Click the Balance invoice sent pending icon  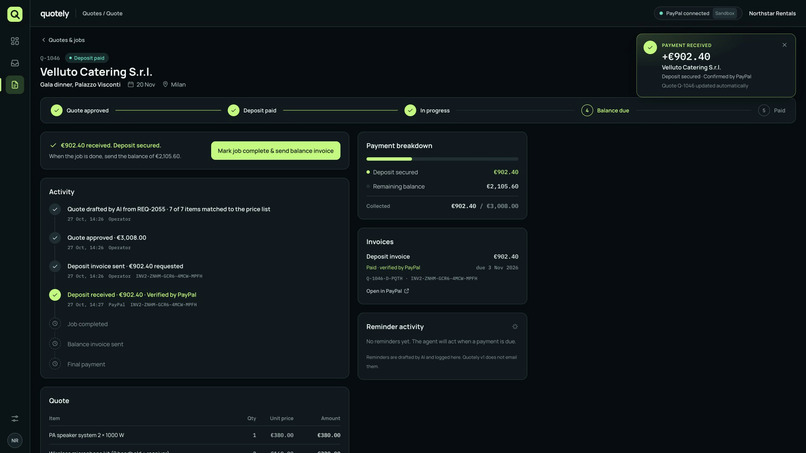(x=55, y=344)
